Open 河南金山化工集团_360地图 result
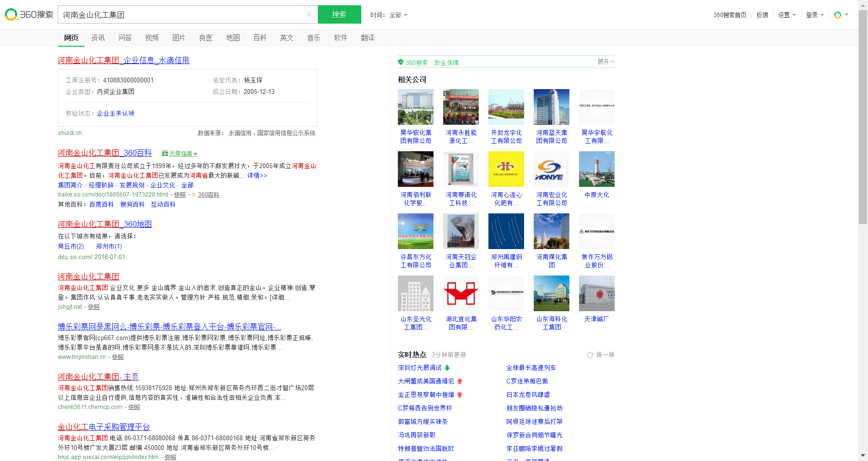Viewport: 868px width, 461px height. coord(105,224)
